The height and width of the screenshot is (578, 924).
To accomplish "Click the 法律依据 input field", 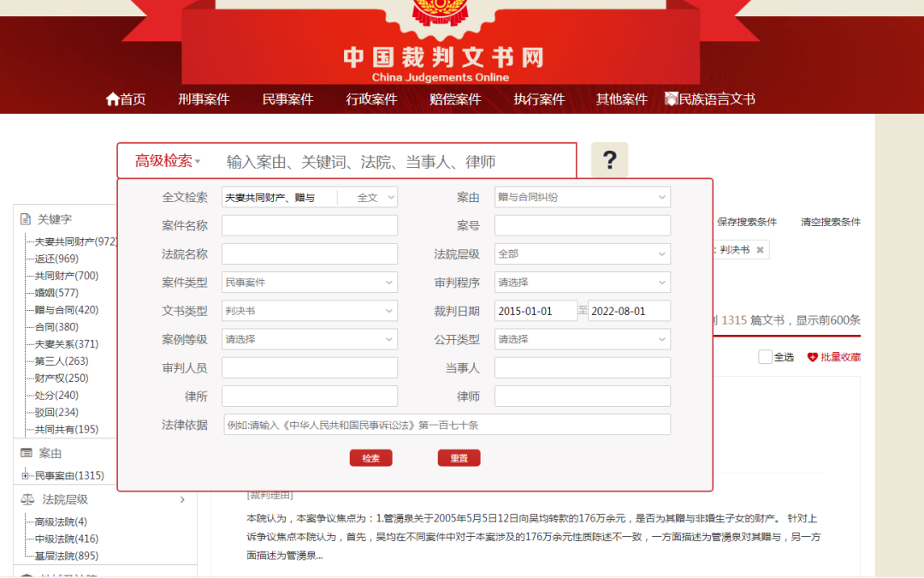I will coord(447,425).
